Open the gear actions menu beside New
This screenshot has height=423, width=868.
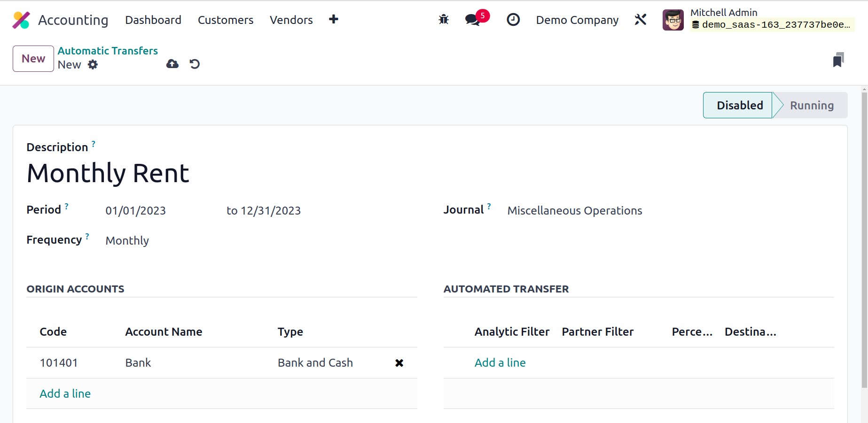click(x=93, y=65)
